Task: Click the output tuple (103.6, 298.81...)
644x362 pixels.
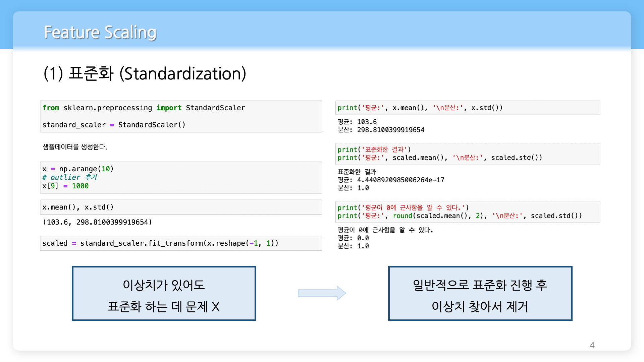Action: coord(97,222)
